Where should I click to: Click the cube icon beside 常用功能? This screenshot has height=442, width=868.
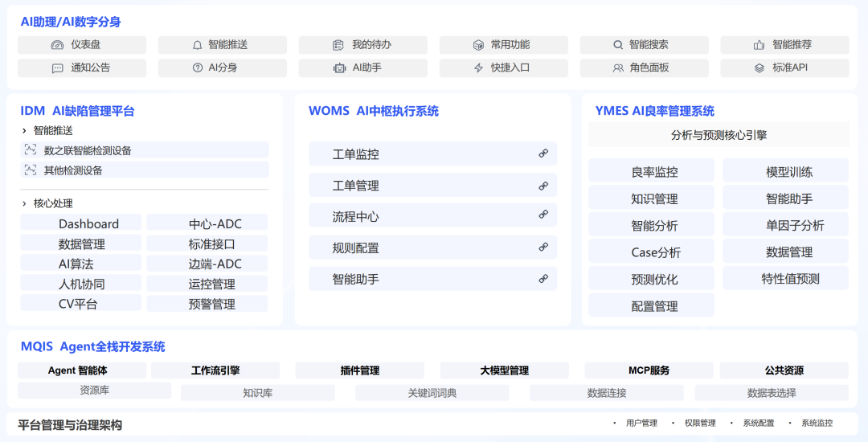(478, 45)
